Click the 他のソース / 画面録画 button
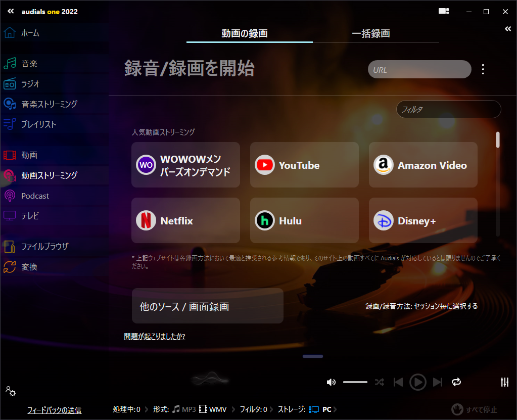This screenshot has height=420, width=517. pyautogui.click(x=208, y=306)
